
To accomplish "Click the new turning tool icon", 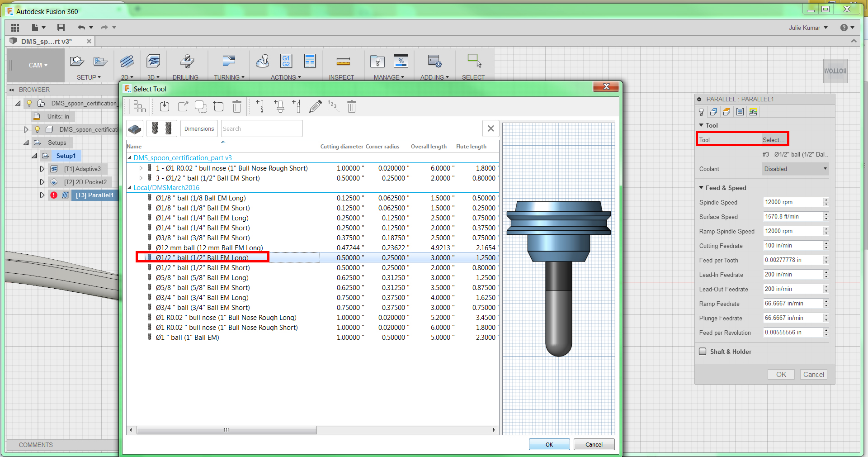I will tap(297, 106).
